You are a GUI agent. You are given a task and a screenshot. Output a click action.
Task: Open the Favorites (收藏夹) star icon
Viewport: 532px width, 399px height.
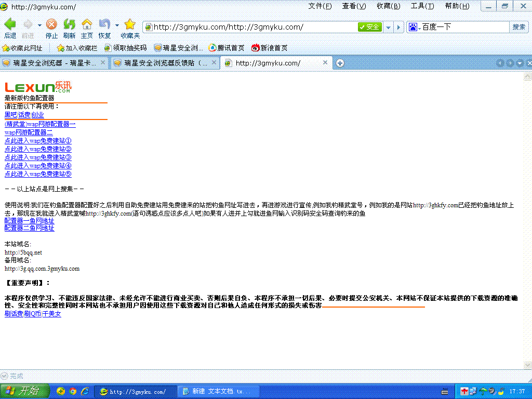(130, 24)
